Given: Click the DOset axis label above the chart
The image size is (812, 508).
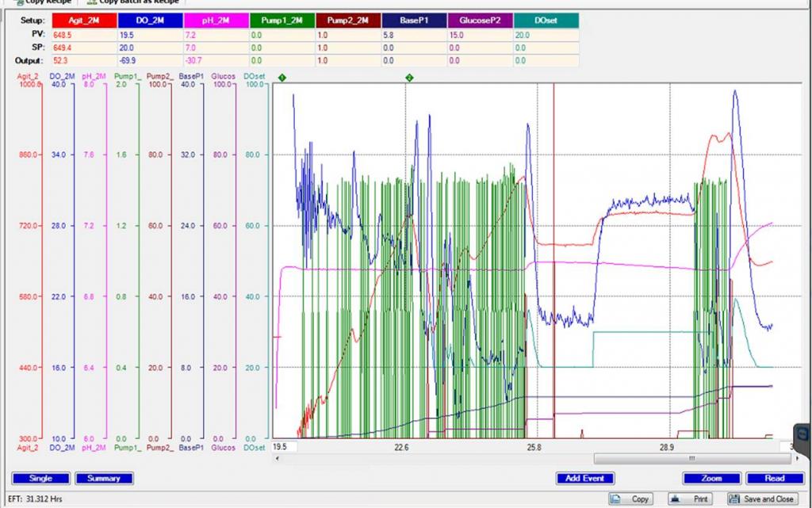Looking at the screenshot, I should [255, 76].
